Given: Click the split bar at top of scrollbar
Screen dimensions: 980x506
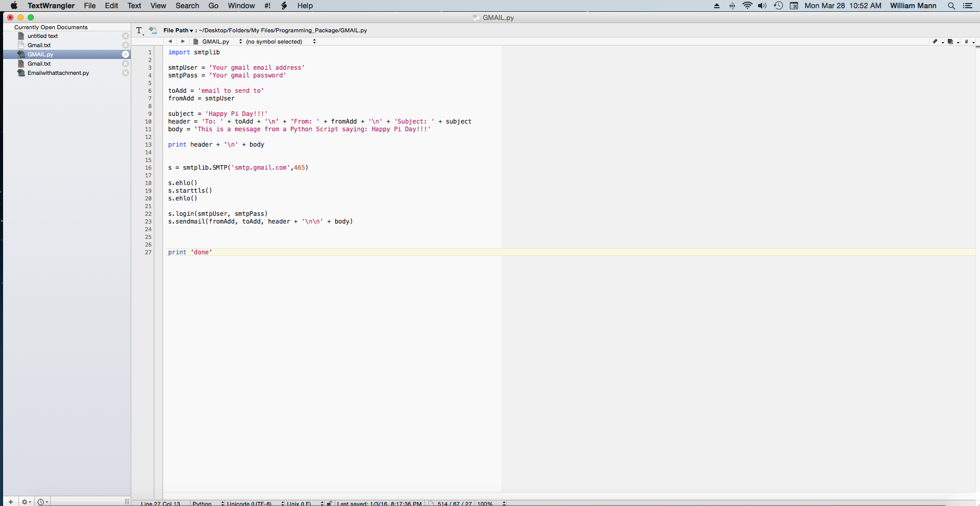Looking at the screenshot, I should pyautogui.click(x=977, y=47).
